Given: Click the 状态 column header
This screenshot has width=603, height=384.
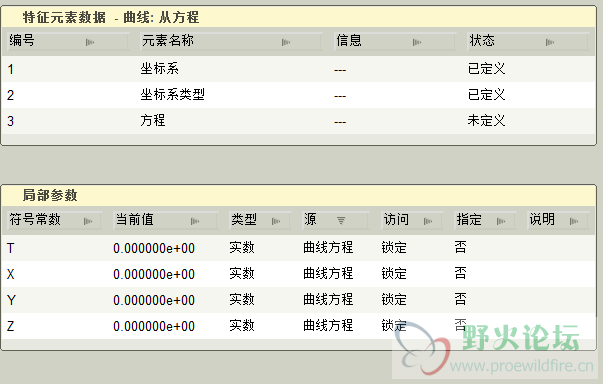Looking at the screenshot, I should (528, 41).
